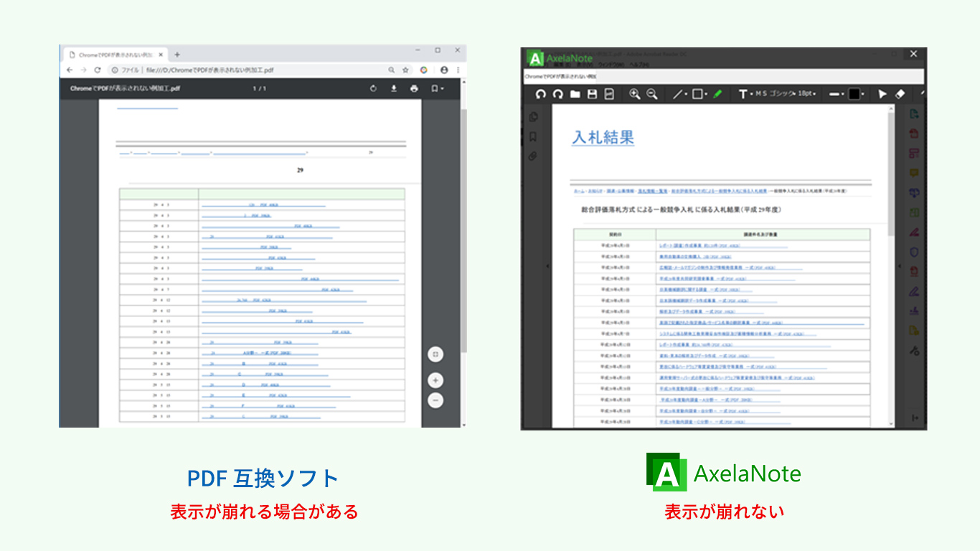Zoom in with AxelaNote magnifier plus
This screenshot has height=551, width=980.
coord(634,94)
